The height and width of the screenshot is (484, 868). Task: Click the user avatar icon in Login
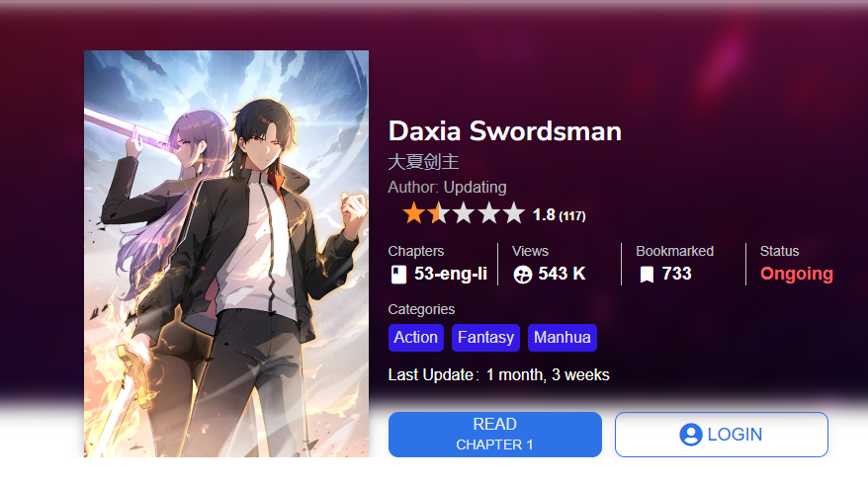pyautogui.click(x=691, y=435)
